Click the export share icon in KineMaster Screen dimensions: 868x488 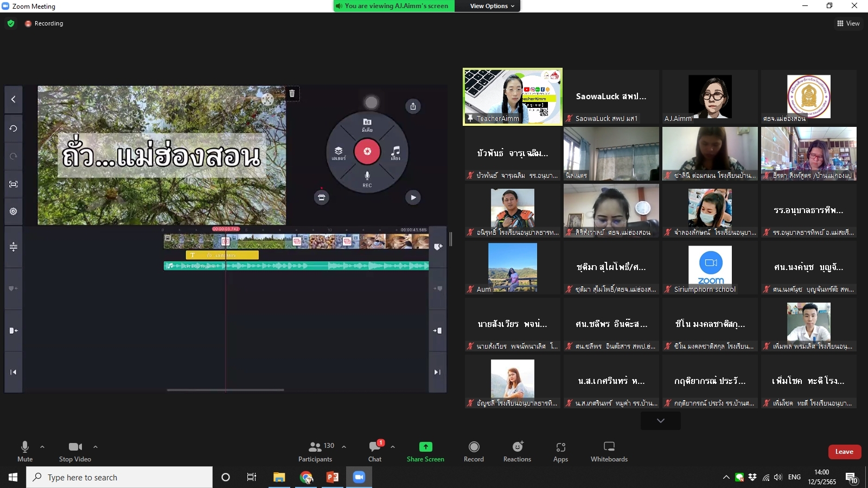413,106
